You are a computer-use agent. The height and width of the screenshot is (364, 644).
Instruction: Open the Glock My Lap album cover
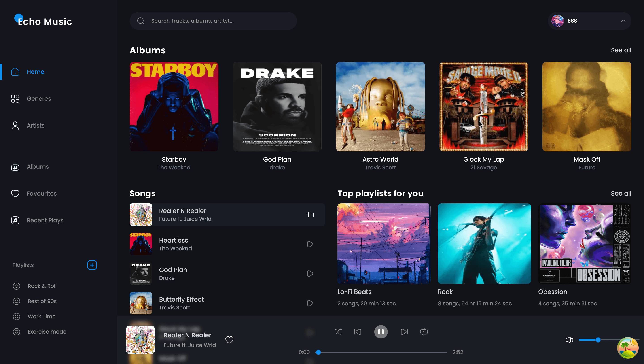pyautogui.click(x=483, y=106)
